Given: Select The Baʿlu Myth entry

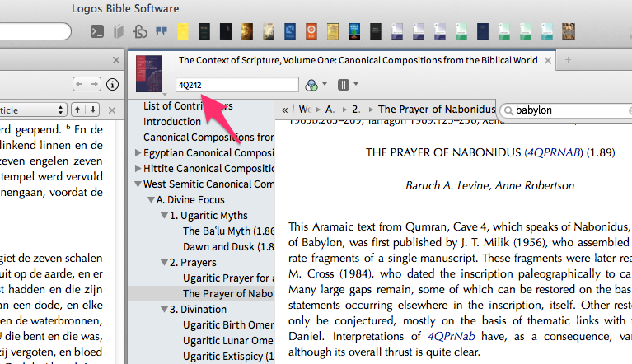Looking at the screenshot, I should 228,231.
